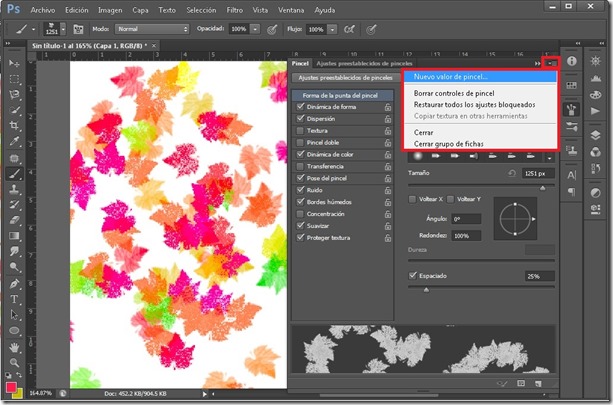
Task: Select the Rectangular Marquee tool
Action: [15, 79]
